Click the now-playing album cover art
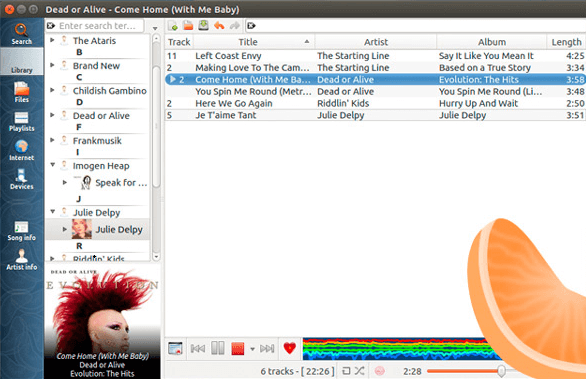This screenshot has width=586, height=379. point(102,322)
